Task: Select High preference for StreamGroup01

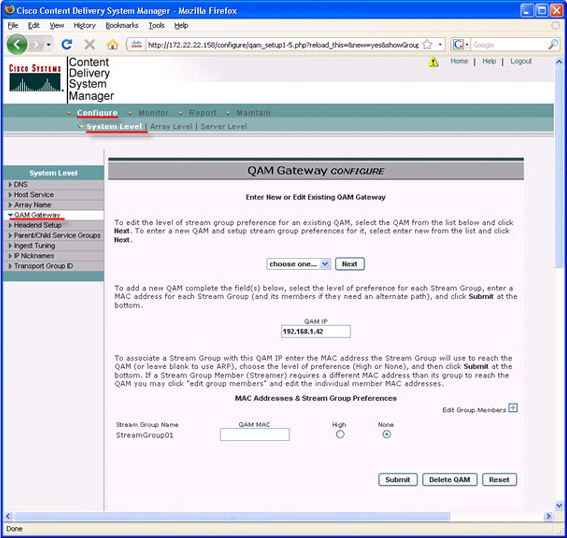Action: click(x=340, y=434)
